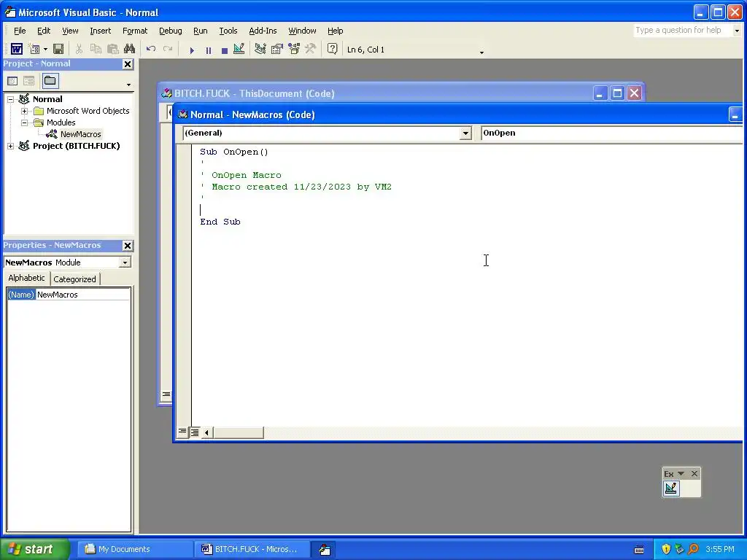Open the help question box dropdown arrow
The image size is (747, 560).
point(737,31)
